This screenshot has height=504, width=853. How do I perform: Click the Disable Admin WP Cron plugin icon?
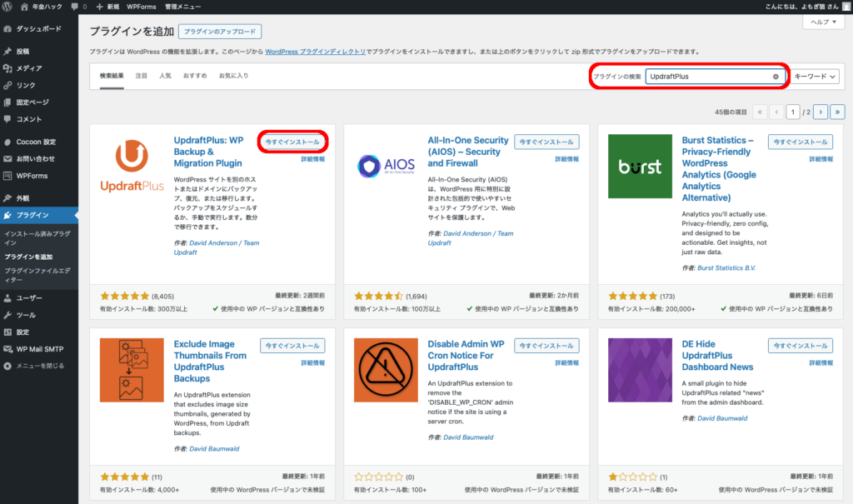tap(384, 371)
